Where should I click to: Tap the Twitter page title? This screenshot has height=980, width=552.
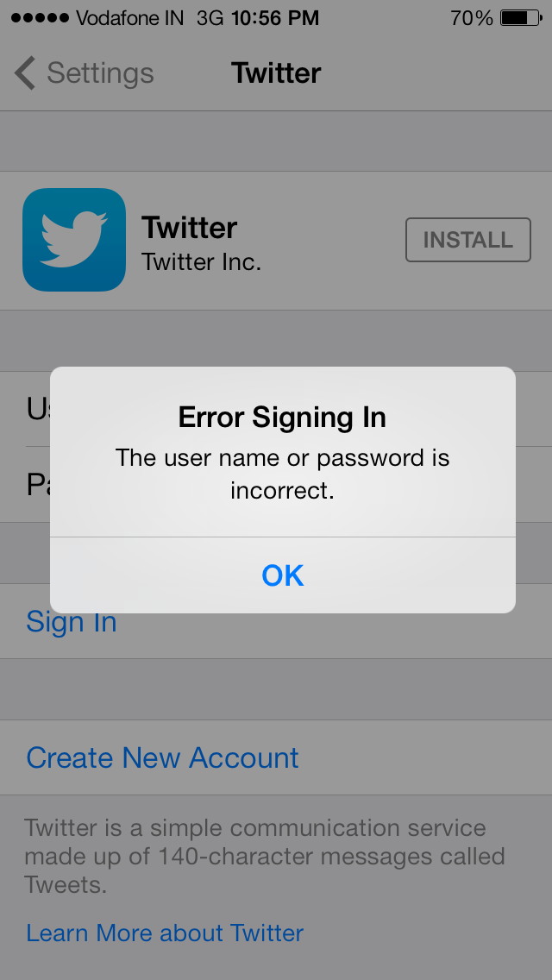276,73
